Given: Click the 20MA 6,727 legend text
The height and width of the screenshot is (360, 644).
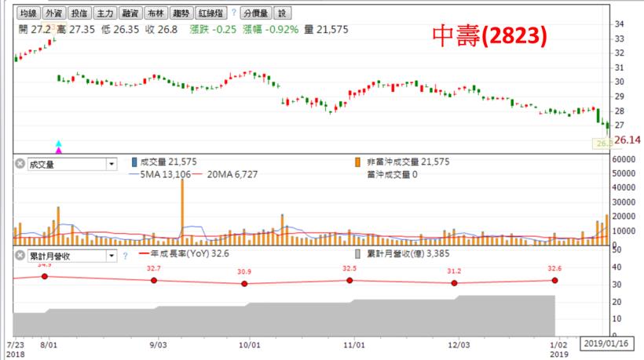Looking at the screenshot, I should [x=232, y=175].
